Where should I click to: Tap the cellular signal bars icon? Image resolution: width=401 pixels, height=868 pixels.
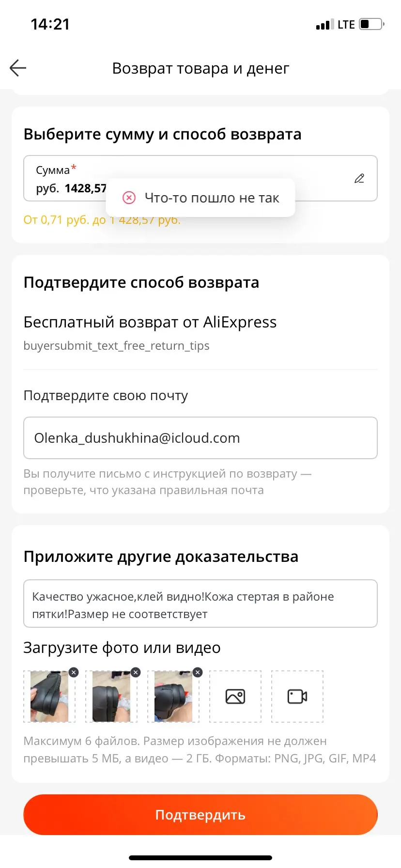point(324,25)
